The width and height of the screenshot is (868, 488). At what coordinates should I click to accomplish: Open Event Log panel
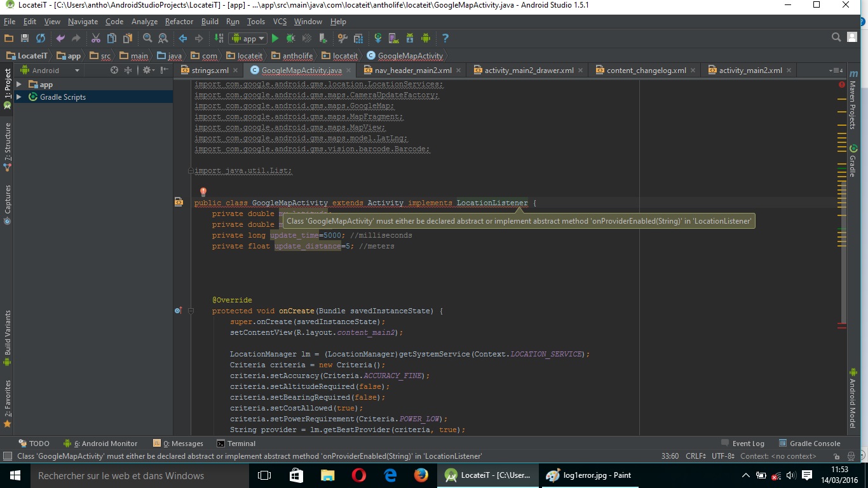743,444
